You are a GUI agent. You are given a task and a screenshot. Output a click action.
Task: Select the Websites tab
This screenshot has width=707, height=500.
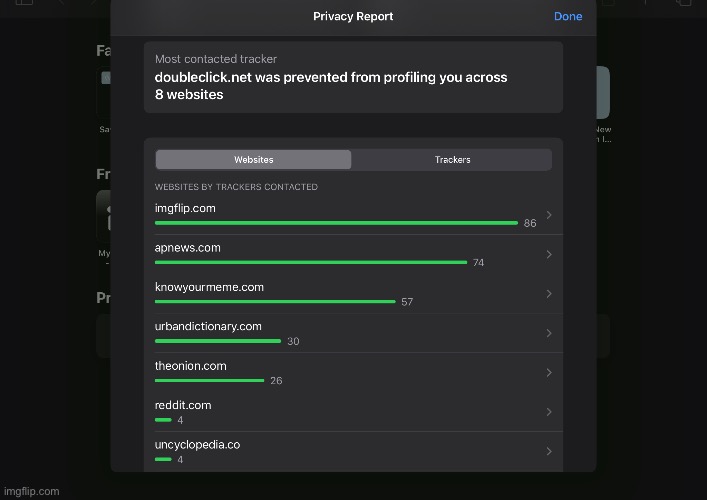253,160
